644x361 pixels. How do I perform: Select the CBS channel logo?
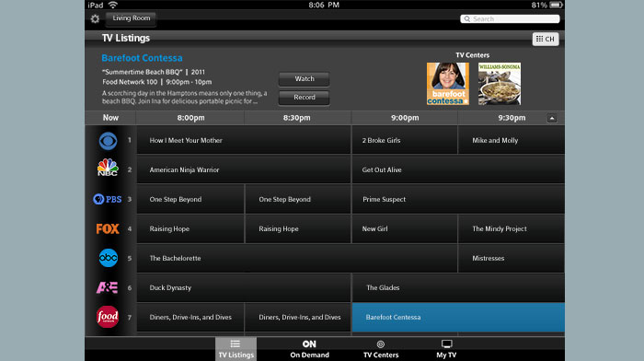click(x=108, y=141)
